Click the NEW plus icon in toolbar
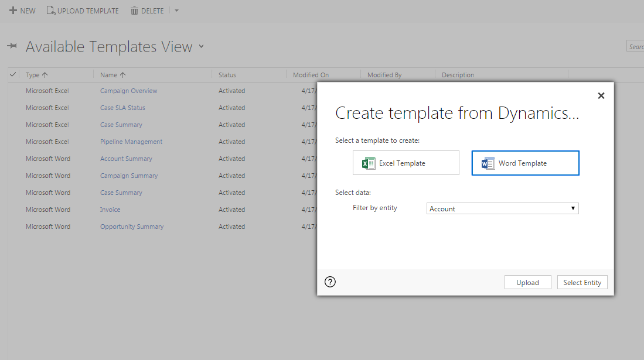Viewport: 644px width, 360px height. (x=13, y=11)
